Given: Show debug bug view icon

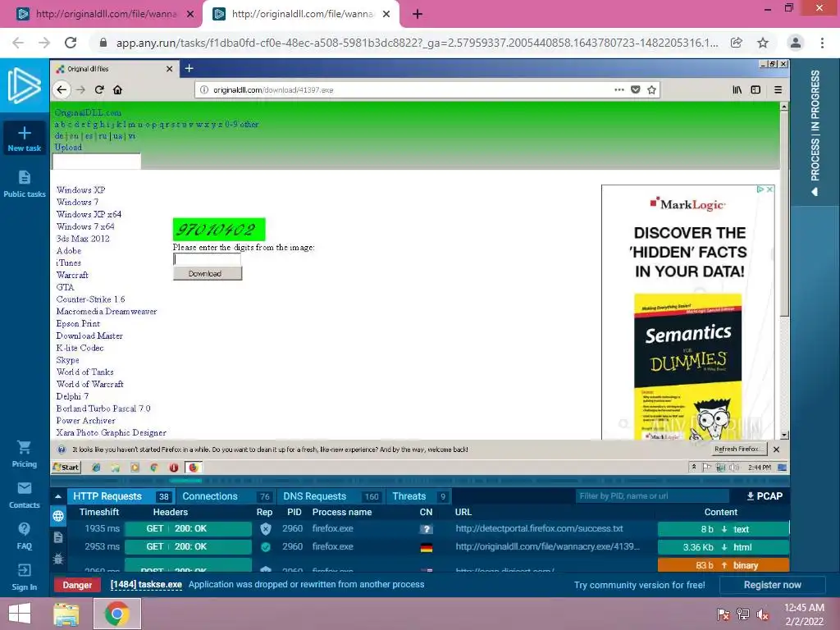Looking at the screenshot, I should pyautogui.click(x=58, y=559).
